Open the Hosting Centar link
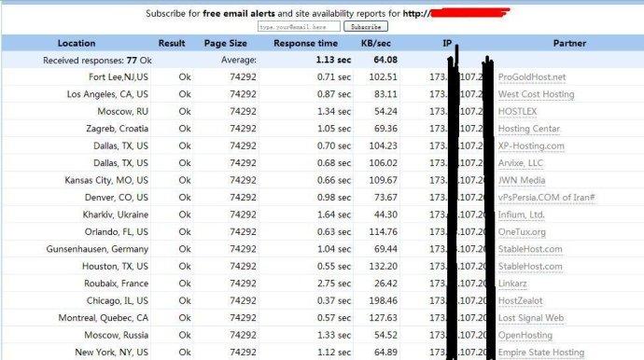Image resolution: width=644 pixels, height=360 pixels. click(x=529, y=129)
